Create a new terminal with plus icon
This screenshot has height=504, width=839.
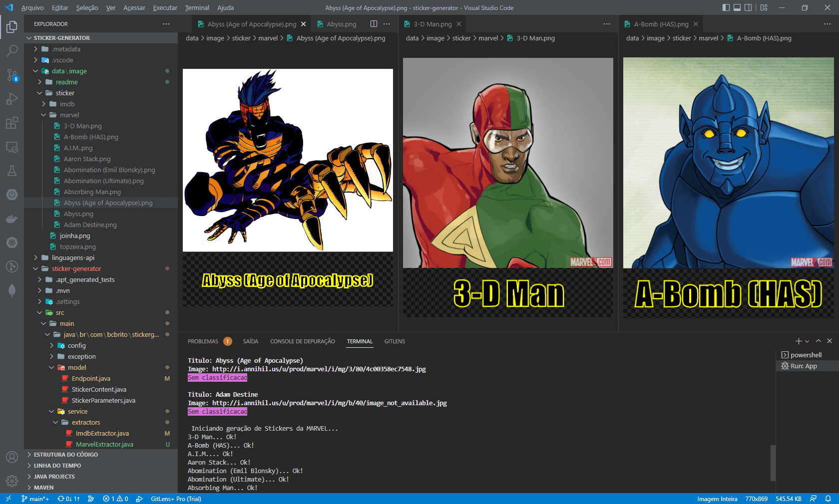(798, 341)
